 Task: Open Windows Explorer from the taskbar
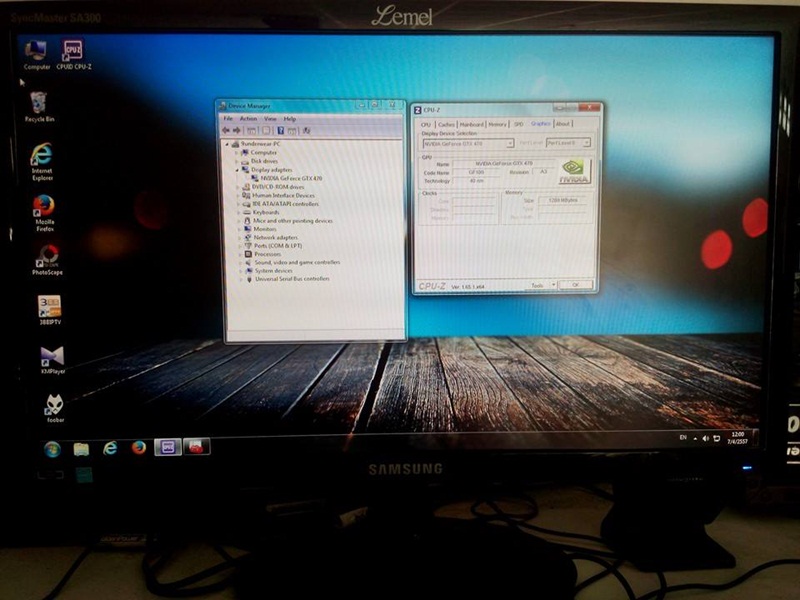tap(81, 449)
